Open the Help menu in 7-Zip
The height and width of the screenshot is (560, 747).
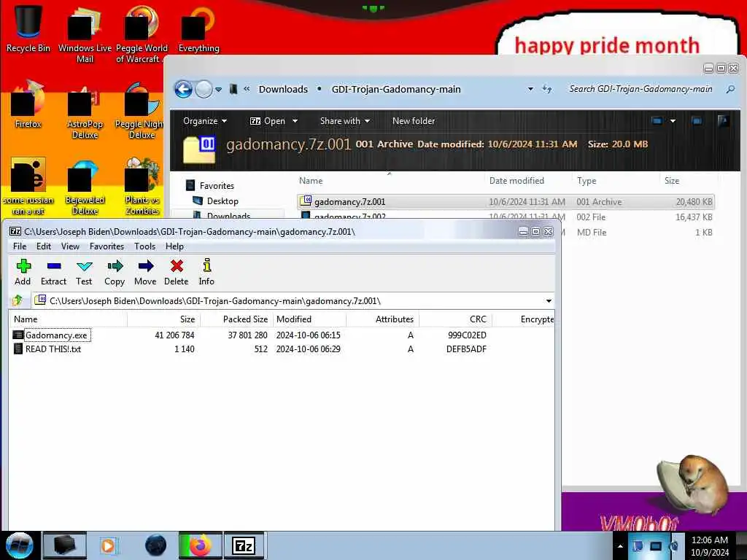coord(174,246)
